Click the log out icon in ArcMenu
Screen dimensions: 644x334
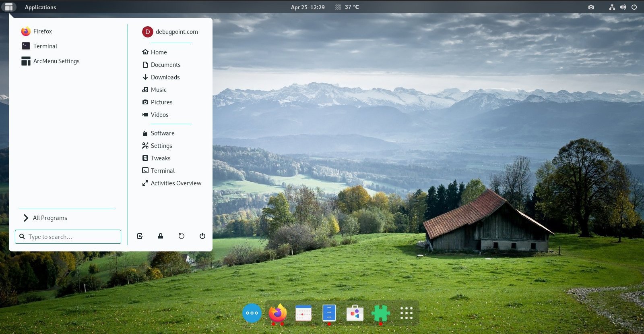[140, 236]
